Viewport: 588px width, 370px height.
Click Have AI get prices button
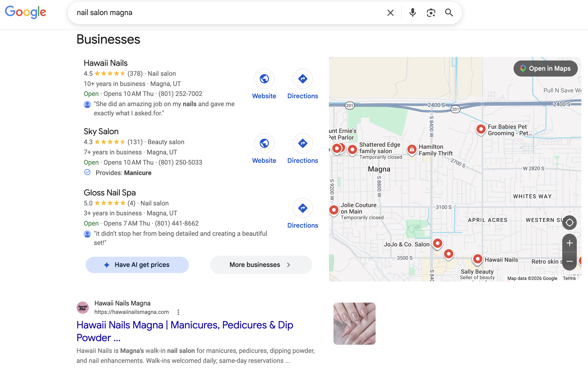click(x=137, y=265)
